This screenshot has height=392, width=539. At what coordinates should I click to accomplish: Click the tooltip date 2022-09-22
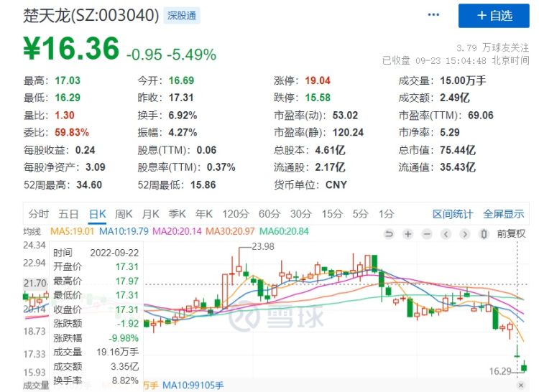[114, 253]
